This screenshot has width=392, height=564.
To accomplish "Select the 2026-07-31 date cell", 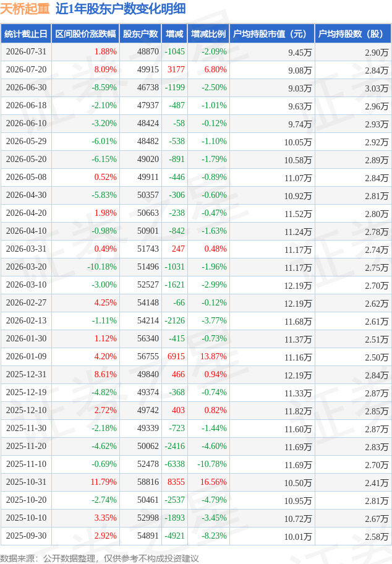I will click(26, 52).
